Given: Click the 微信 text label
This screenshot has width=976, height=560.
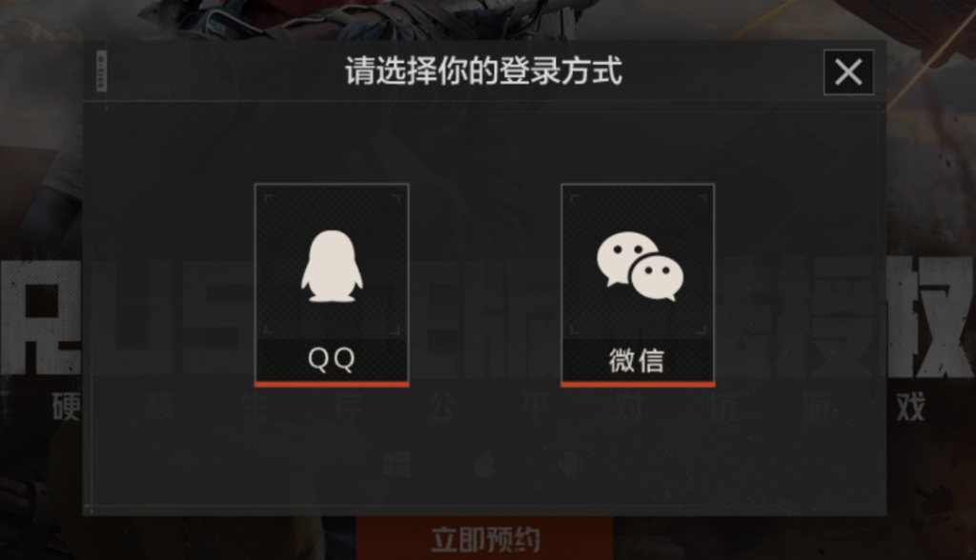Looking at the screenshot, I should pyautogui.click(x=637, y=360).
